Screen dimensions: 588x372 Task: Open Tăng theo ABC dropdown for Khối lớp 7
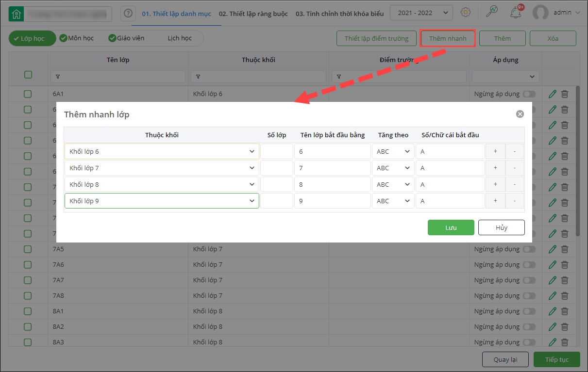[393, 168]
